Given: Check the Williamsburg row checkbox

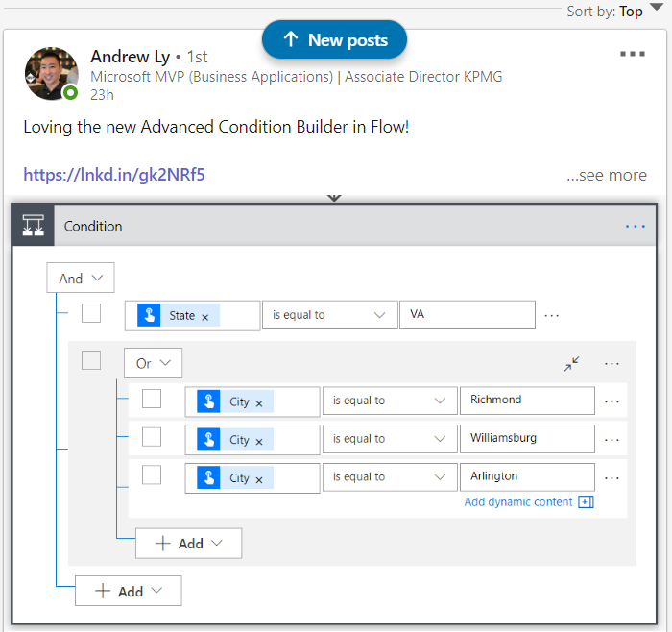Looking at the screenshot, I should [152, 437].
